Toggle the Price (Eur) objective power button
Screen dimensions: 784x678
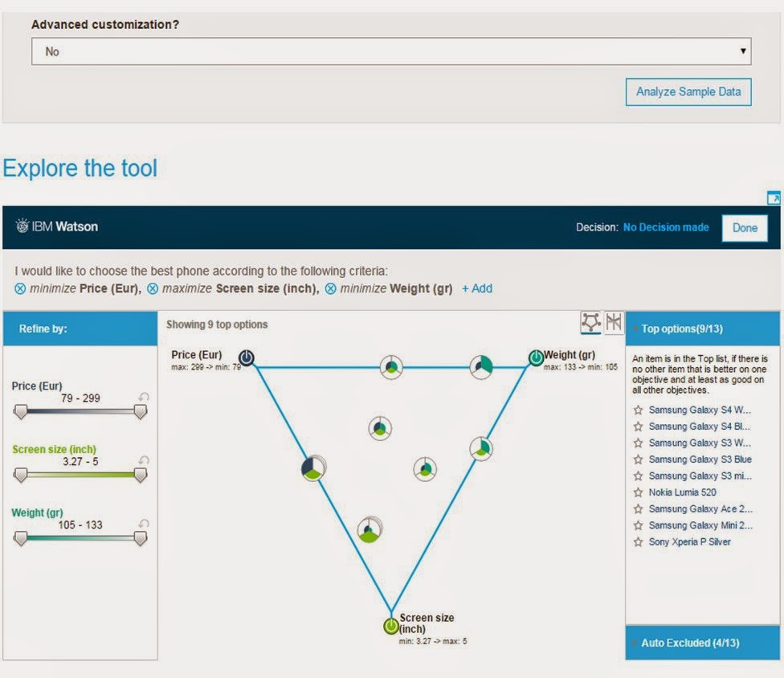(246, 357)
